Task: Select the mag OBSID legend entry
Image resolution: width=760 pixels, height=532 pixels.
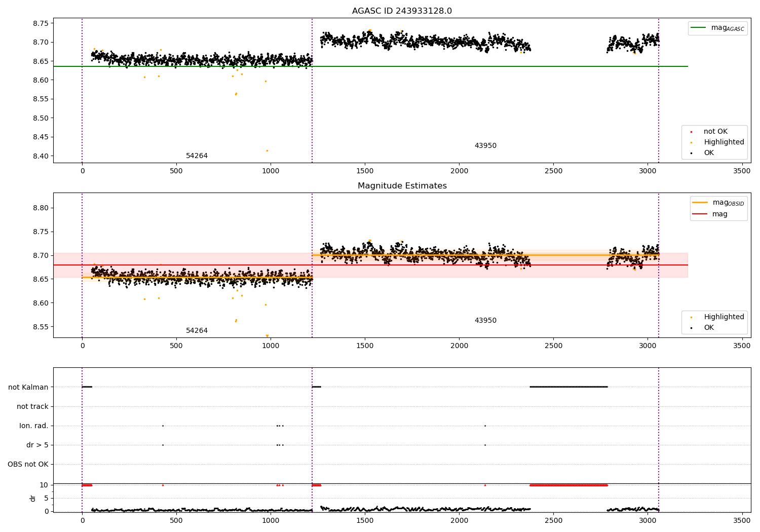Action: click(x=718, y=203)
